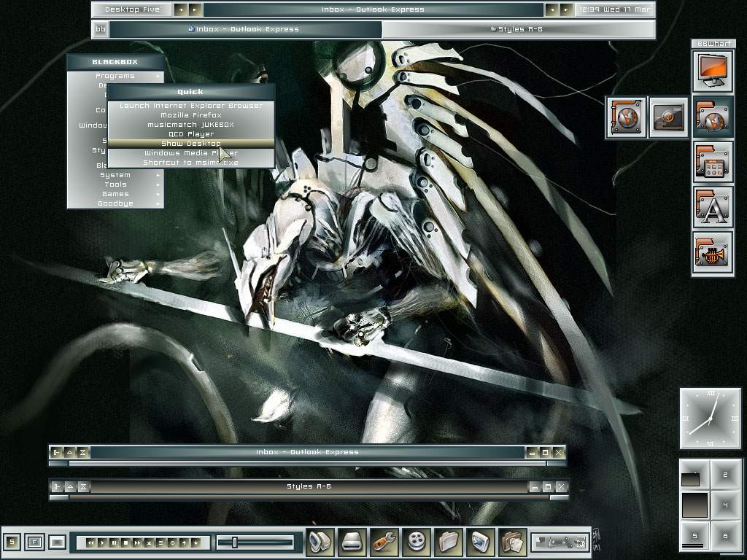The height and width of the screenshot is (560, 747).
Task: Click the bb button on taskbar
Action: 101,29
